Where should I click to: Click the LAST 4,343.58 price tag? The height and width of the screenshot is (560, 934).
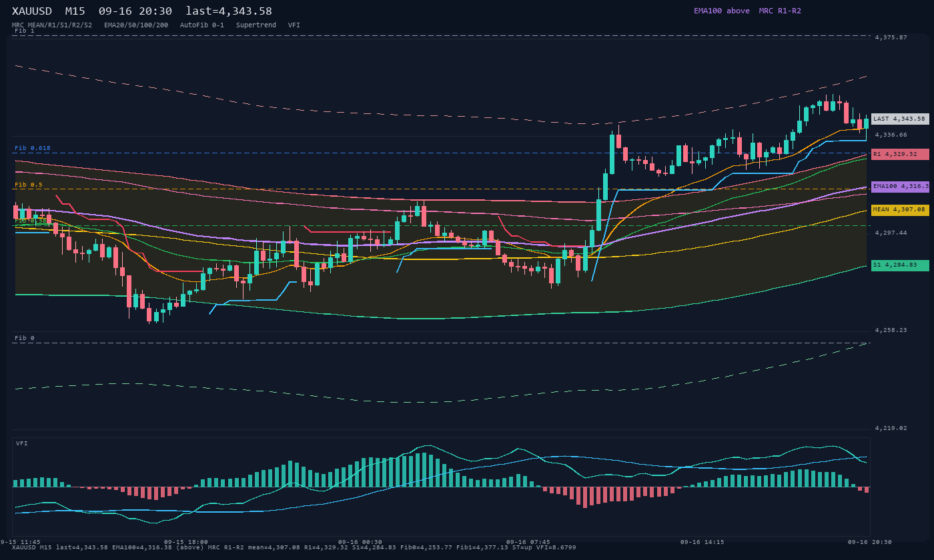pos(900,119)
